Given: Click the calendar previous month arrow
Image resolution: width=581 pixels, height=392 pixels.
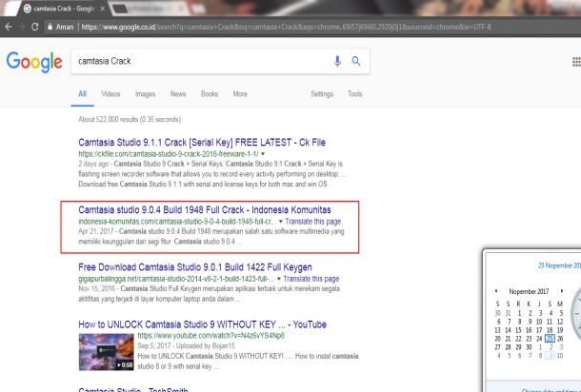Looking at the screenshot, I should tap(496, 291).
